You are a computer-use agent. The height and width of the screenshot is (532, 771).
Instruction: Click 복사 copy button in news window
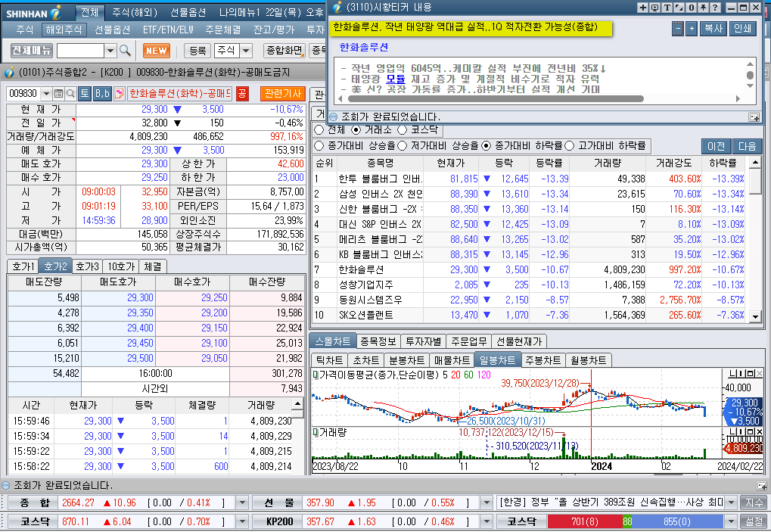tap(713, 29)
